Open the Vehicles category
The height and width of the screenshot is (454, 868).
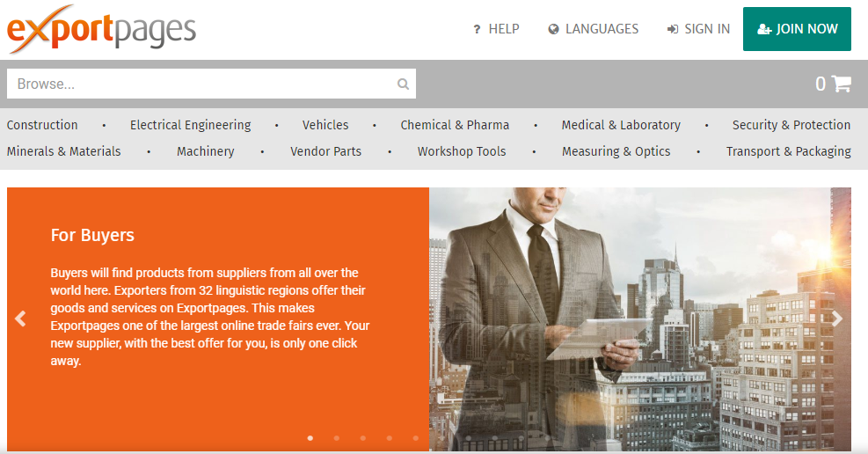coord(325,125)
